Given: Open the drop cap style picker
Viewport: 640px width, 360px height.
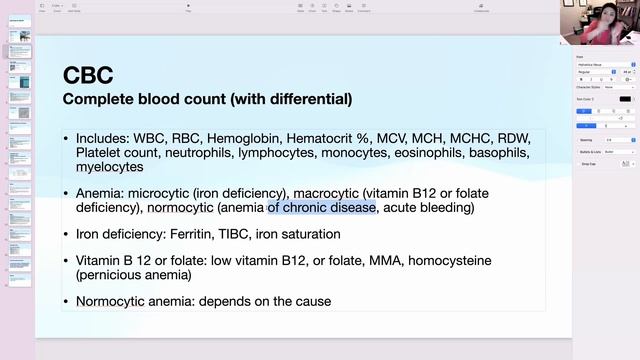Looking at the screenshot, I should click(627, 164).
